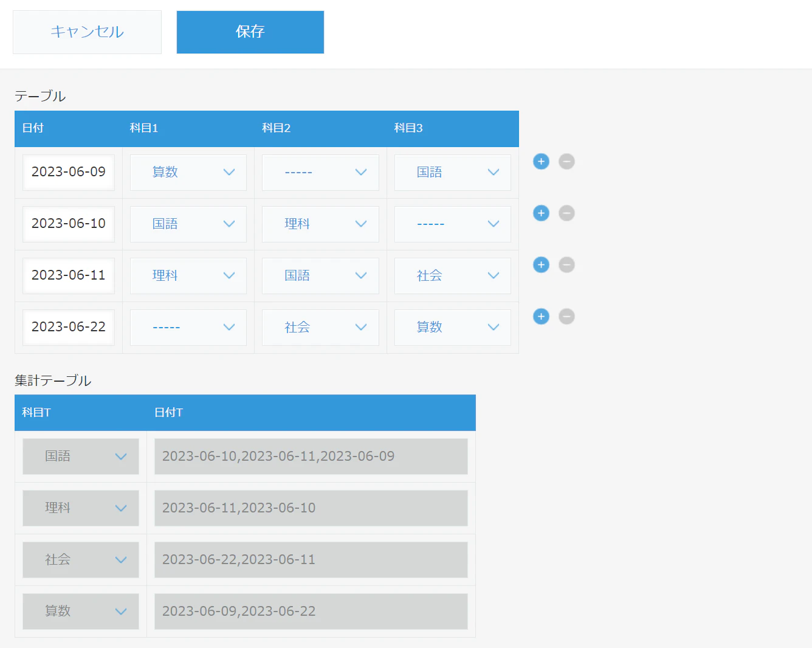Open 科目3 dropdown in 2023-06-09 row

(x=453, y=173)
